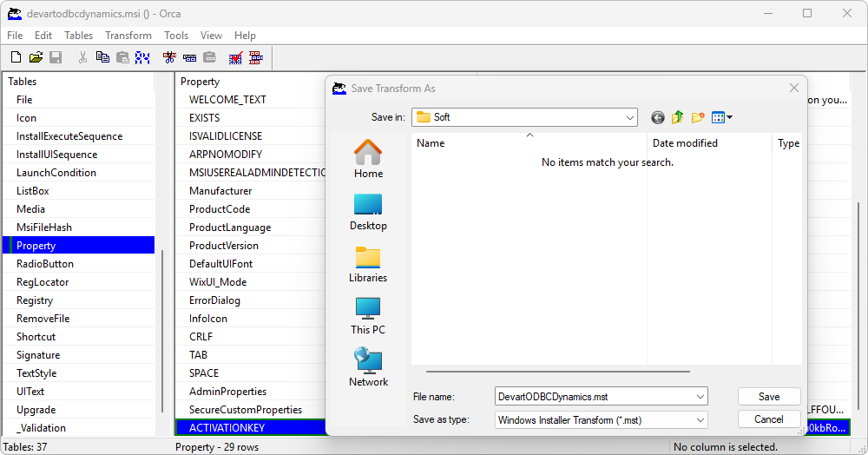Screen dimensions: 868x455
Task: Click the Save floppy disk toolbar icon
Action: point(56,57)
